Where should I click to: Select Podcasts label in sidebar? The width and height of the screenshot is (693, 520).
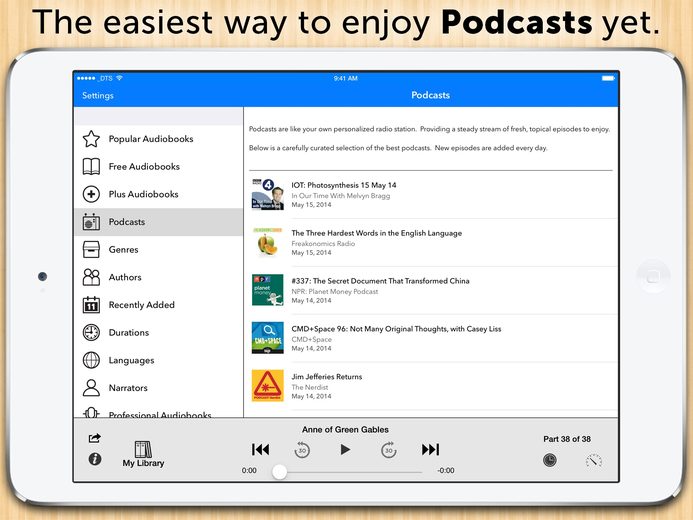click(x=127, y=222)
